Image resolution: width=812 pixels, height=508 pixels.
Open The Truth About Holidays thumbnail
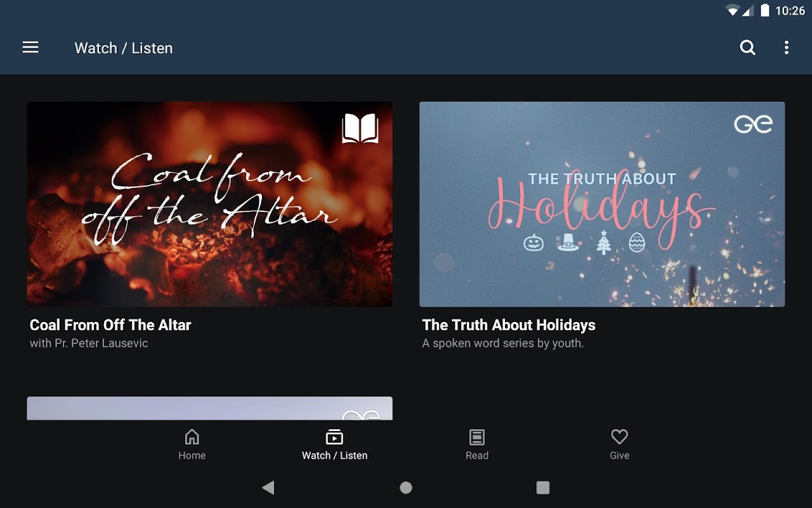tap(602, 204)
